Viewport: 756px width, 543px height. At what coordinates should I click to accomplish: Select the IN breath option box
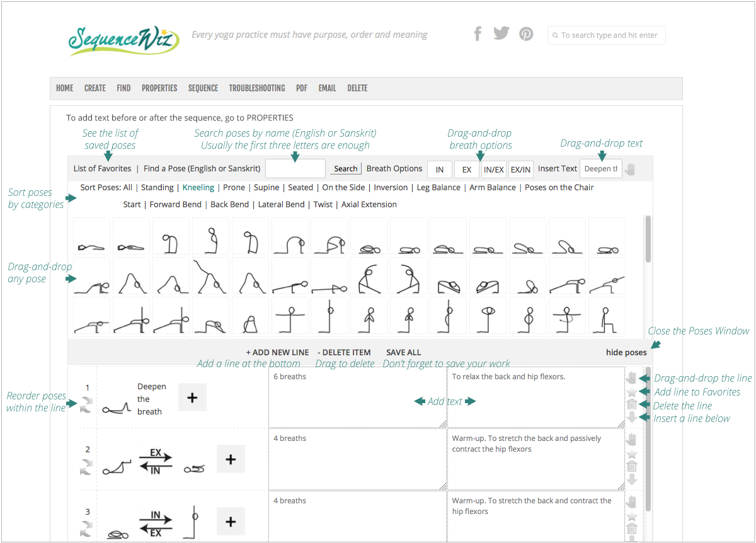pos(440,169)
